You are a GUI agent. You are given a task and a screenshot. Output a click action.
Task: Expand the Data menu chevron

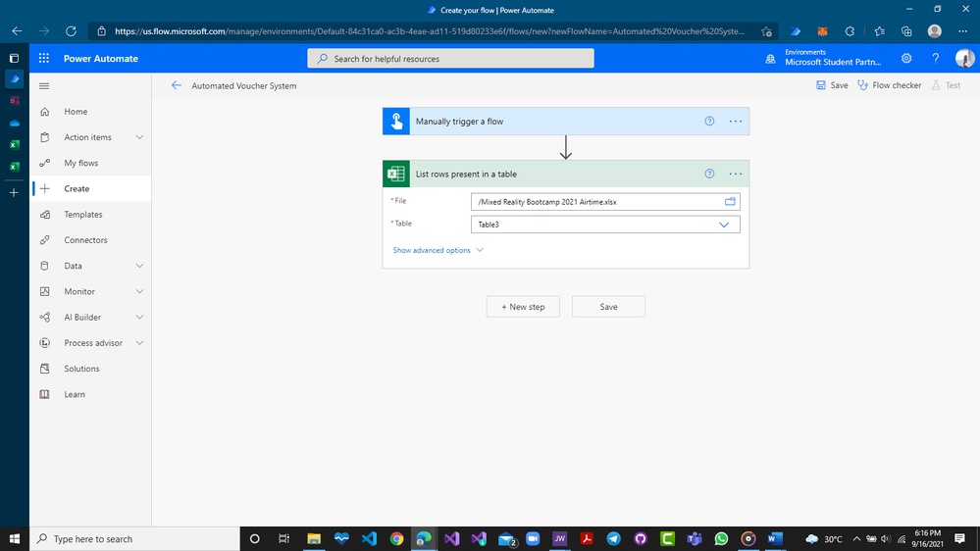(x=139, y=266)
